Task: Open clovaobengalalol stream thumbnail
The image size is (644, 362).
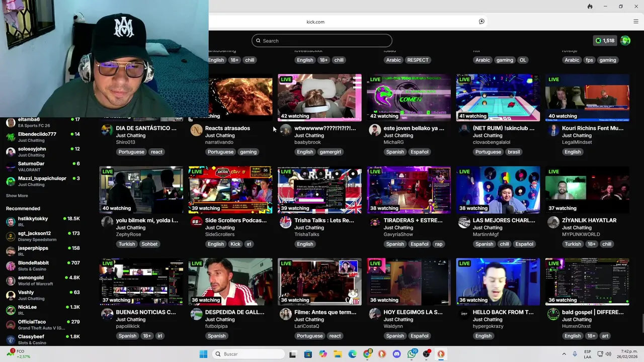Action: click(x=498, y=98)
